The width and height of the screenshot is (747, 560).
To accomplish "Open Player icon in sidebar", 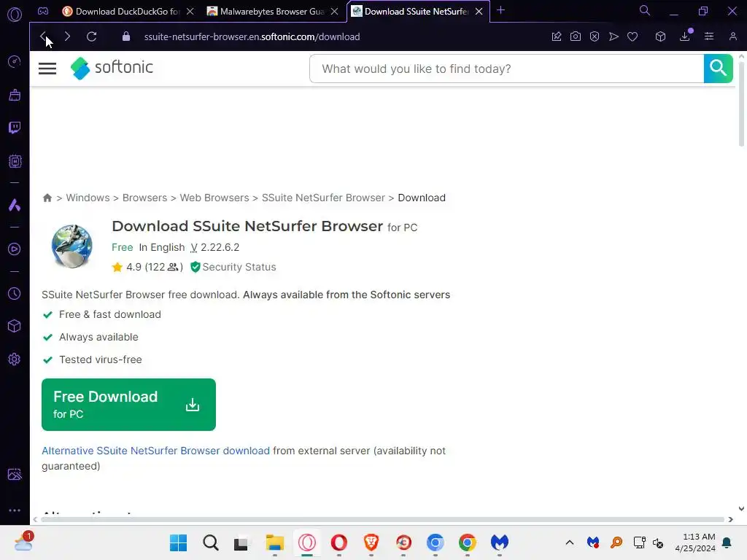I will (15, 249).
